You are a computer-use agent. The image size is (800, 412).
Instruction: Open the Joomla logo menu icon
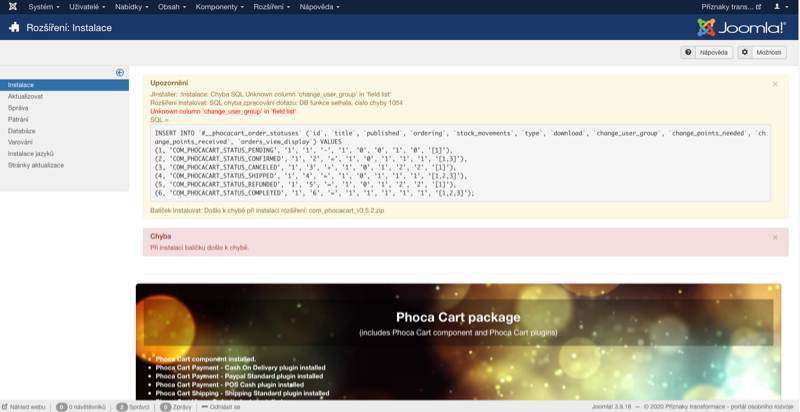pos(12,7)
